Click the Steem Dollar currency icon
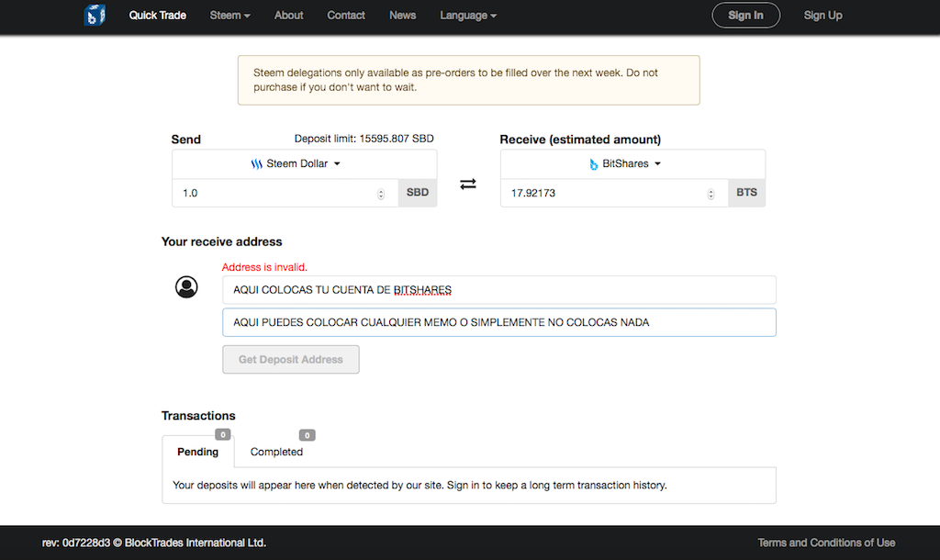Image resolution: width=940 pixels, height=560 pixels. pos(257,163)
